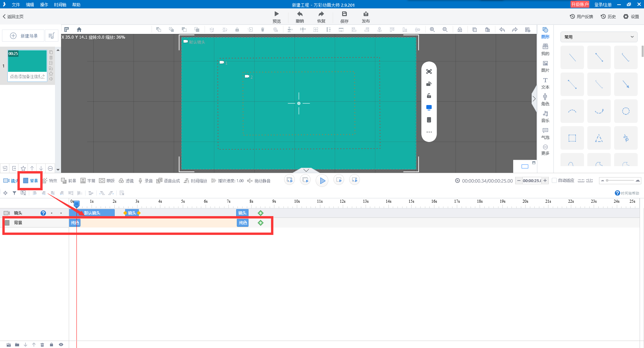This screenshot has width=644, height=348.
Task: Click scene list scroll-down arrow
Action: tap(58, 169)
